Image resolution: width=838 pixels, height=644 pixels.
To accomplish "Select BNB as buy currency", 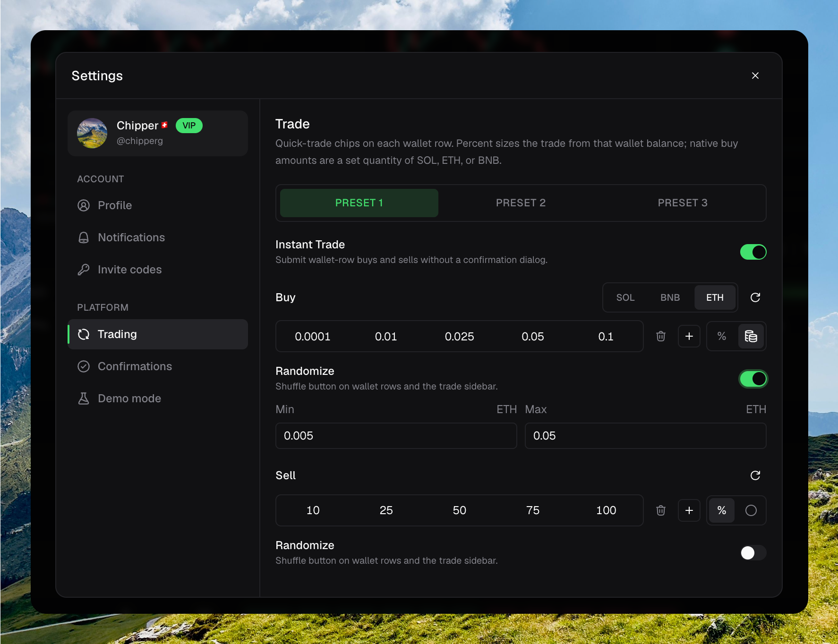I will coord(670,297).
